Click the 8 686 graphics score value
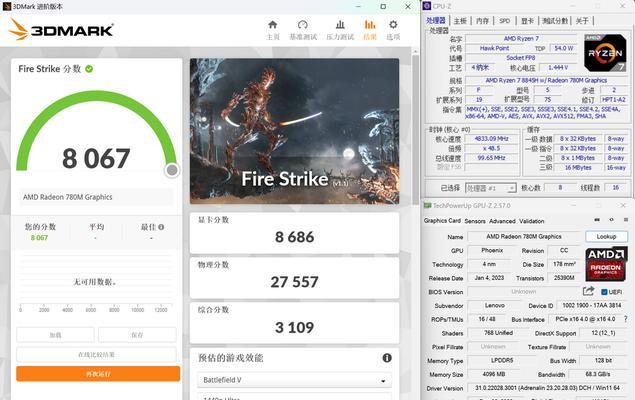Image resolution: width=635 pixels, height=400 pixels. (294, 237)
